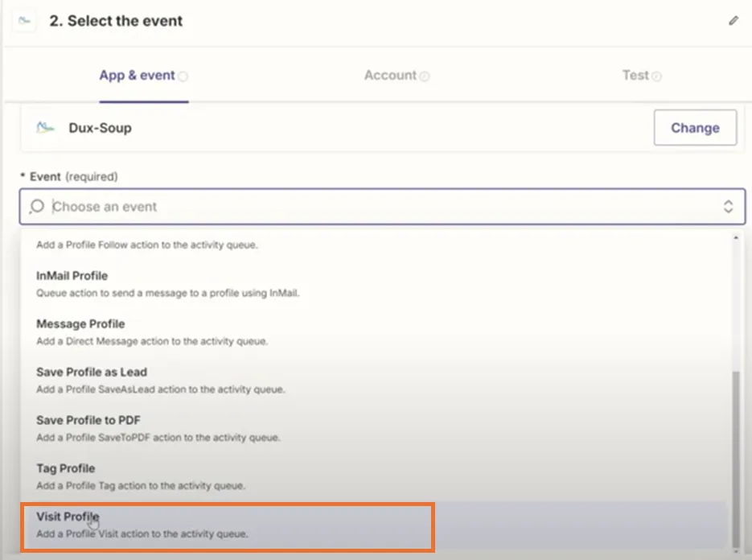Click 'Add a Profile Tag action' description

(x=141, y=486)
